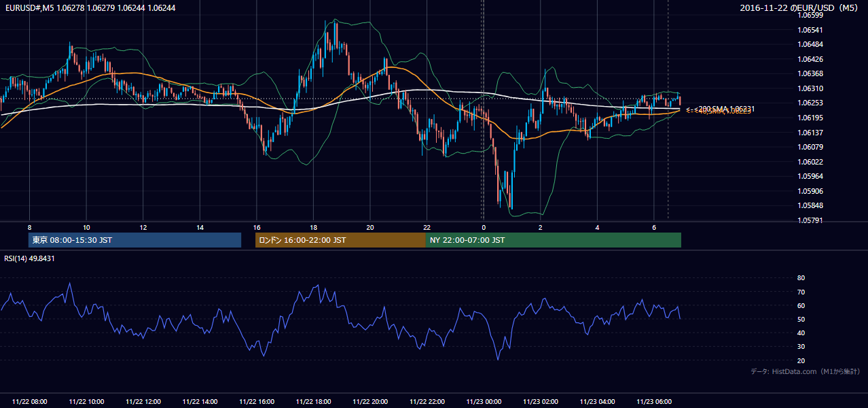Image resolution: width=868 pixels, height=408 pixels.
Task: Select the ロンドン 16:00-22:00 JST session bar
Action: click(x=340, y=240)
